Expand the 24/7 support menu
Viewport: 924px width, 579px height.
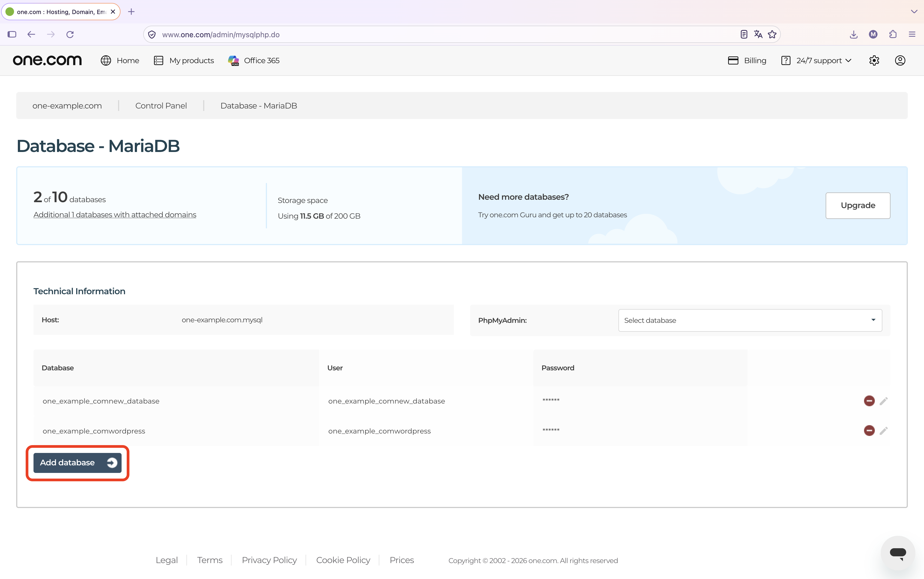coord(816,60)
